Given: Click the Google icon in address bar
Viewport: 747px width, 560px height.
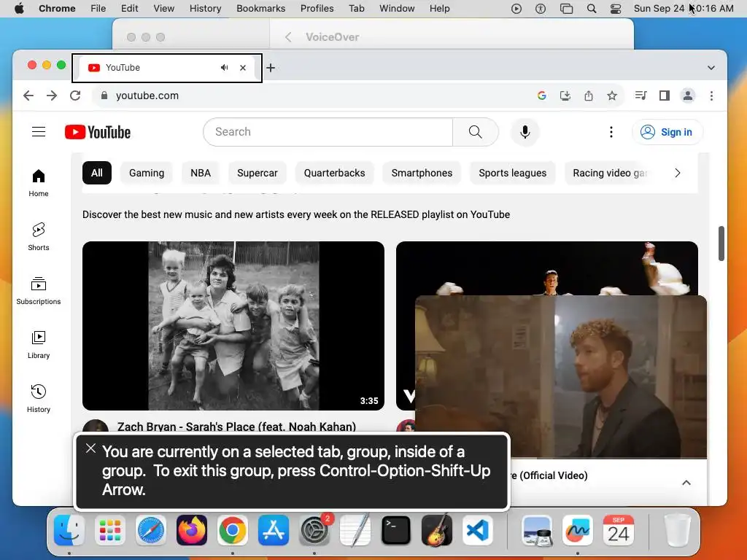Looking at the screenshot, I should click(542, 96).
